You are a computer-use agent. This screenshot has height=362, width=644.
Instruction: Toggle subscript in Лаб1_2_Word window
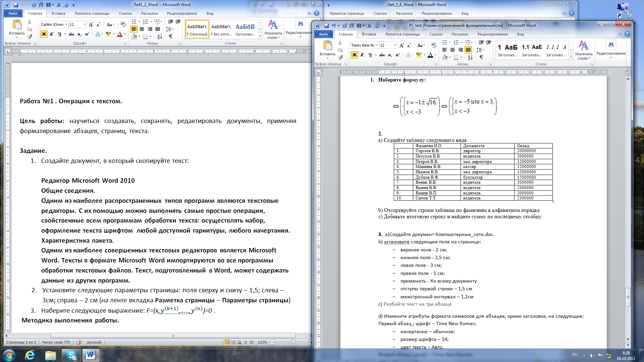pyautogui.click(x=79, y=34)
